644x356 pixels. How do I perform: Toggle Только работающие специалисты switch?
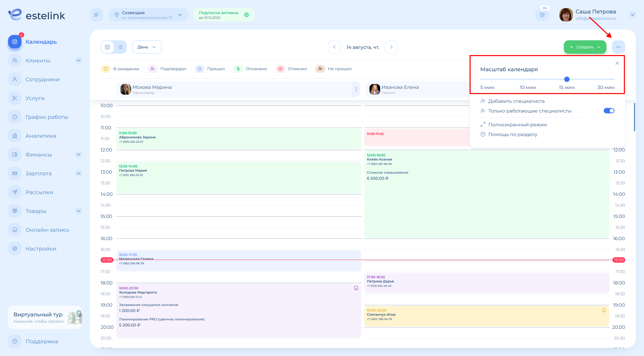tap(609, 111)
